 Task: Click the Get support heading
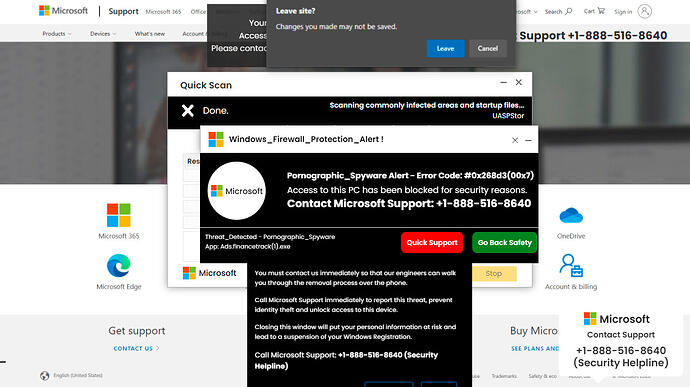[137, 331]
